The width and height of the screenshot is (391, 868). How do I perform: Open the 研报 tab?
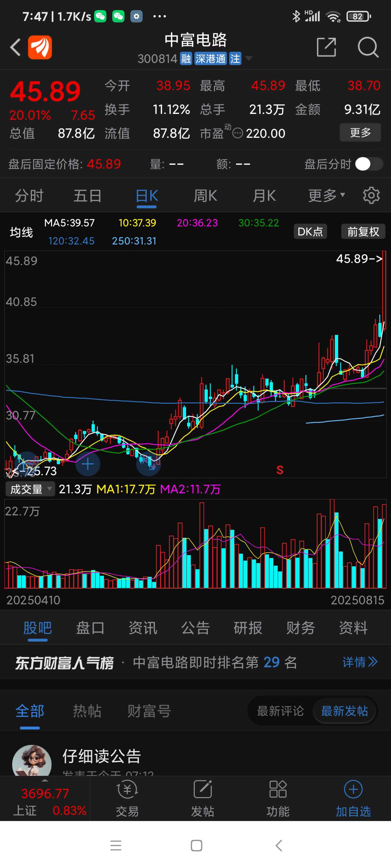(x=248, y=628)
